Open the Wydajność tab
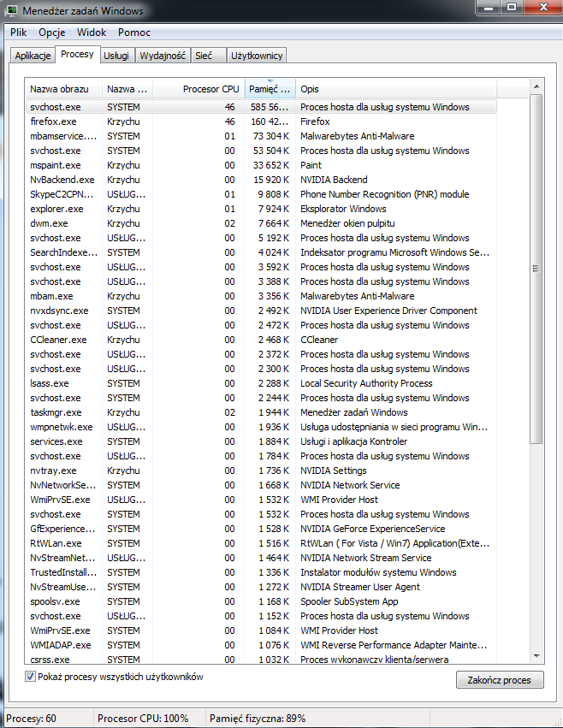Screen dimensions: 563x728 [163, 56]
